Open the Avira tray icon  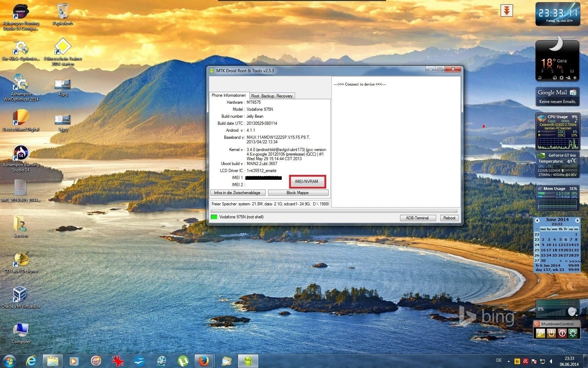tap(525, 361)
